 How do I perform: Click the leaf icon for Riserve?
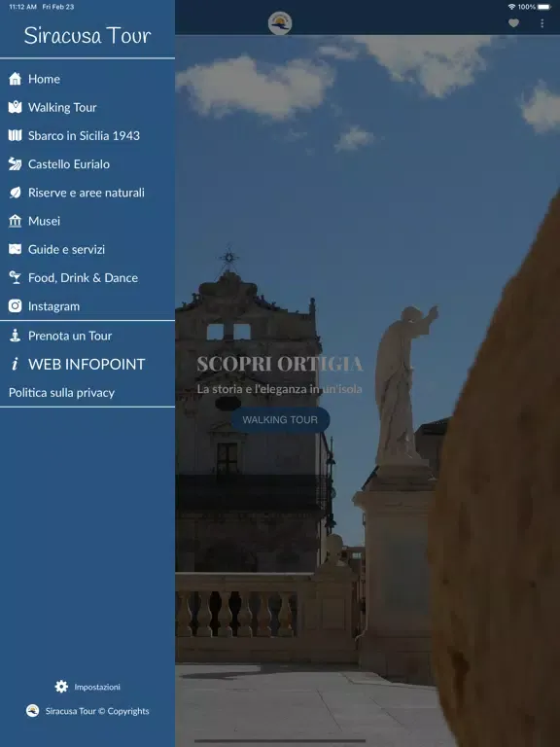(16, 193)
